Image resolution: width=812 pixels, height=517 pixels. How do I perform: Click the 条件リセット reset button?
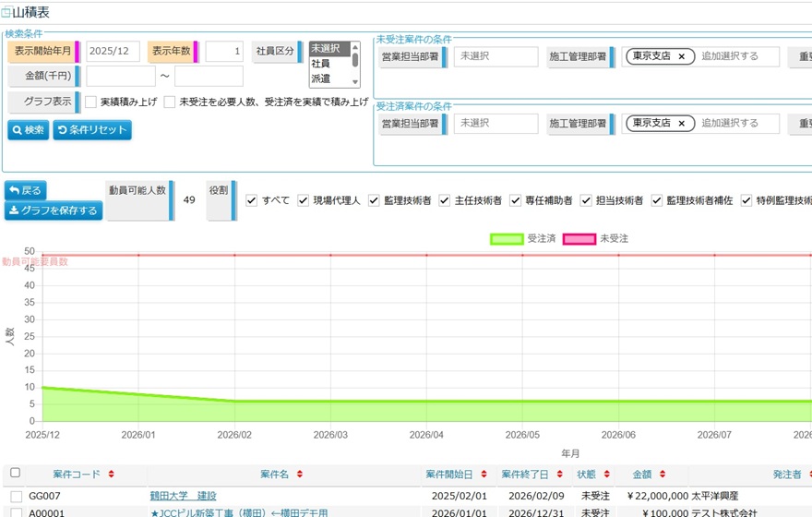click(x=92, y=130)
